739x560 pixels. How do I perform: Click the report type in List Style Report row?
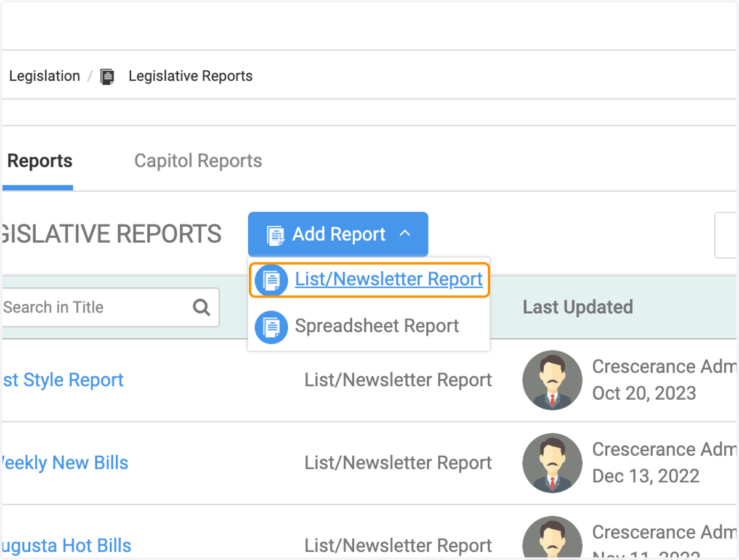(398, 380)
